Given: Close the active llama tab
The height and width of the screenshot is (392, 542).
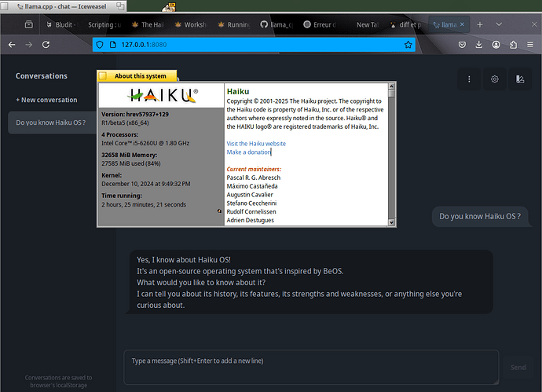Looking at the screenshot, I should 462,24.
